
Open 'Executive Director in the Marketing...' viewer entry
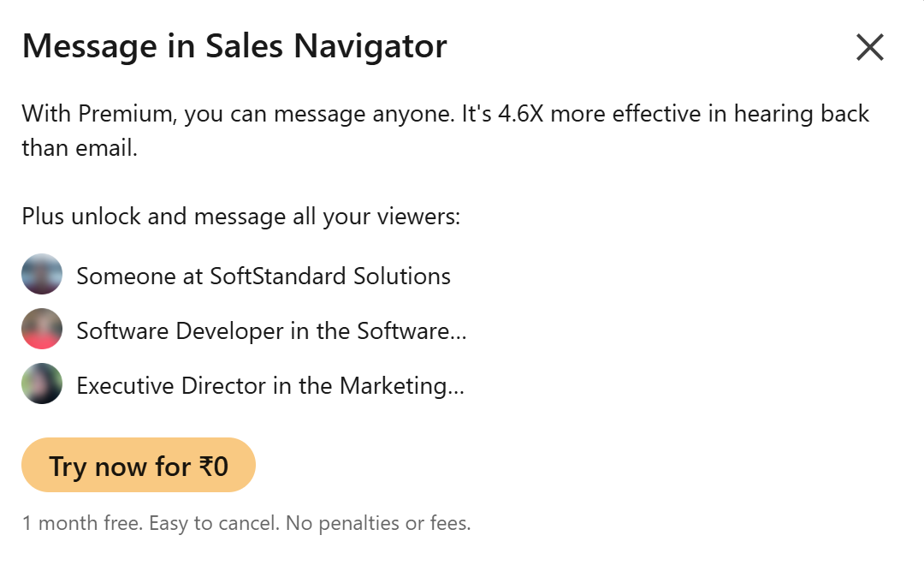point(270,385)
